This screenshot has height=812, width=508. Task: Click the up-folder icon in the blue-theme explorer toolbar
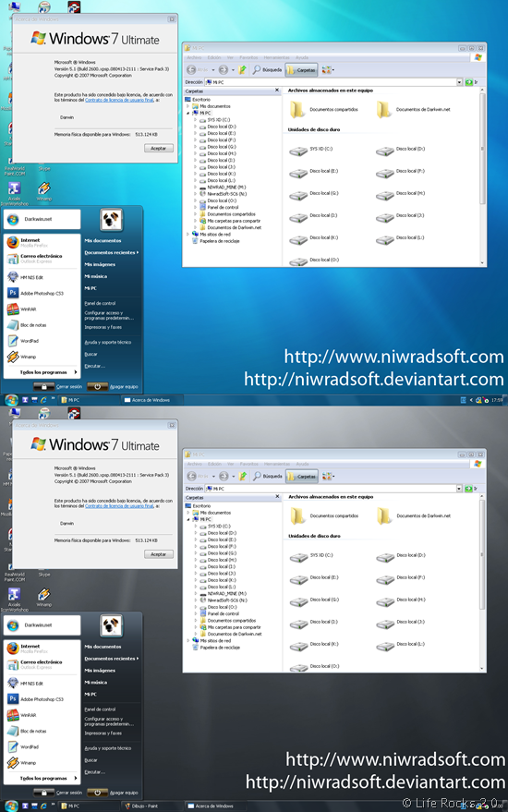pos(242,69)
